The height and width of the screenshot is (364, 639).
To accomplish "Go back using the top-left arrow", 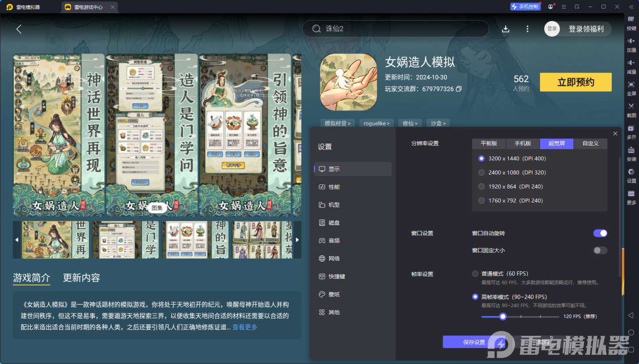I will tap(19, 29).
